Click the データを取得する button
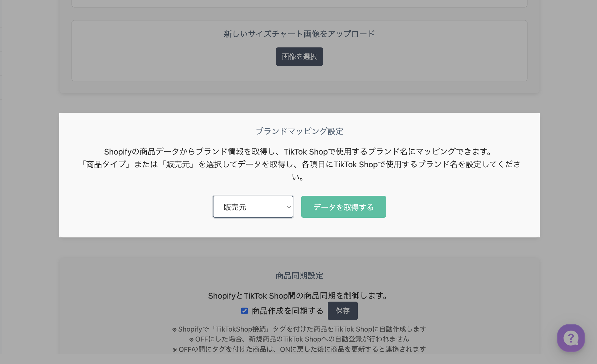Screen dimensions: 597x364 point(343,207)
